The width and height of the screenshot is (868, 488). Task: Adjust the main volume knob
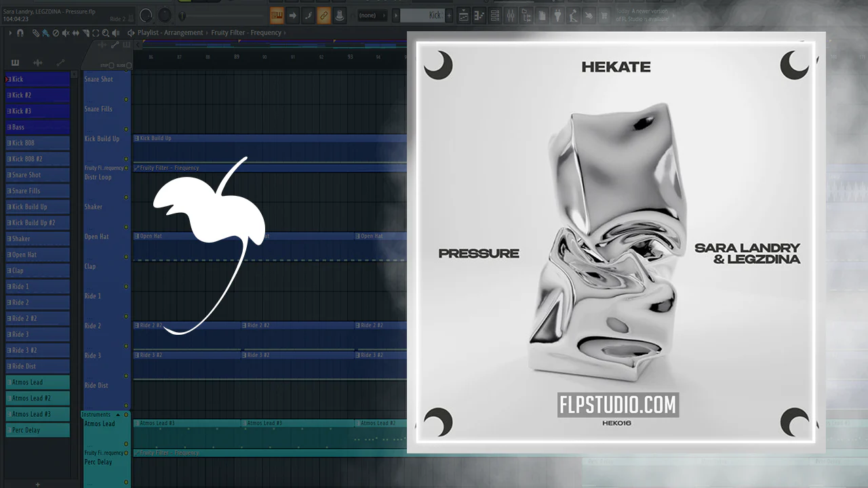pos(146,15)
